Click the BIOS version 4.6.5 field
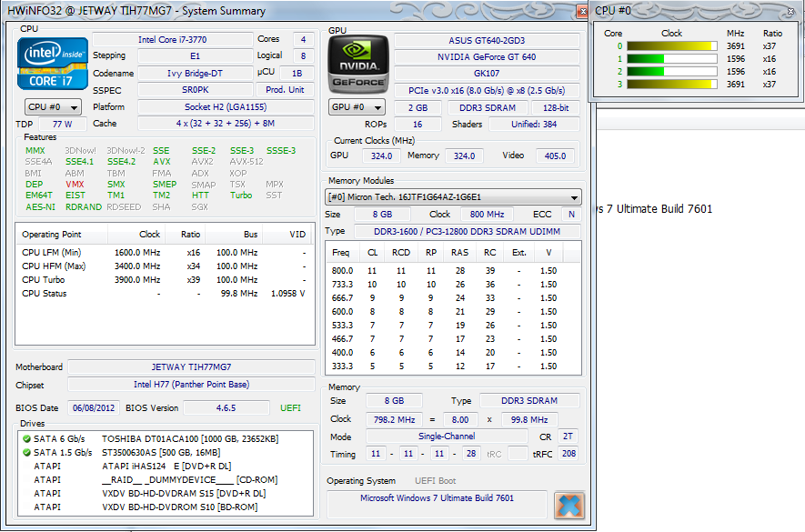Screen dimensions: 805x532 tap(226, 407)
